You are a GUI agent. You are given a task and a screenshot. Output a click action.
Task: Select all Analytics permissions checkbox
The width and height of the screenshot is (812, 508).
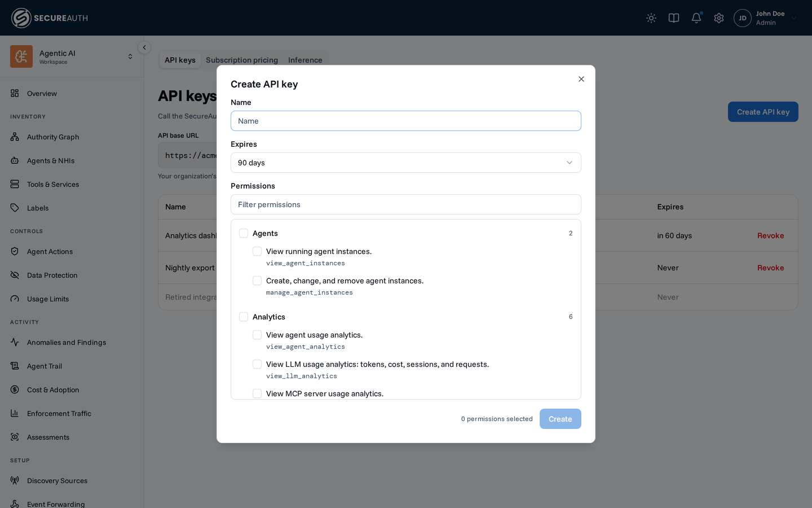point(244,317)
